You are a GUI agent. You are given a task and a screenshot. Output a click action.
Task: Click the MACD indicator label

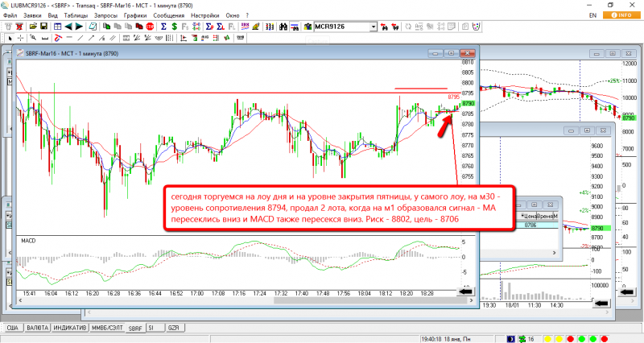click(x=28, y=241)
